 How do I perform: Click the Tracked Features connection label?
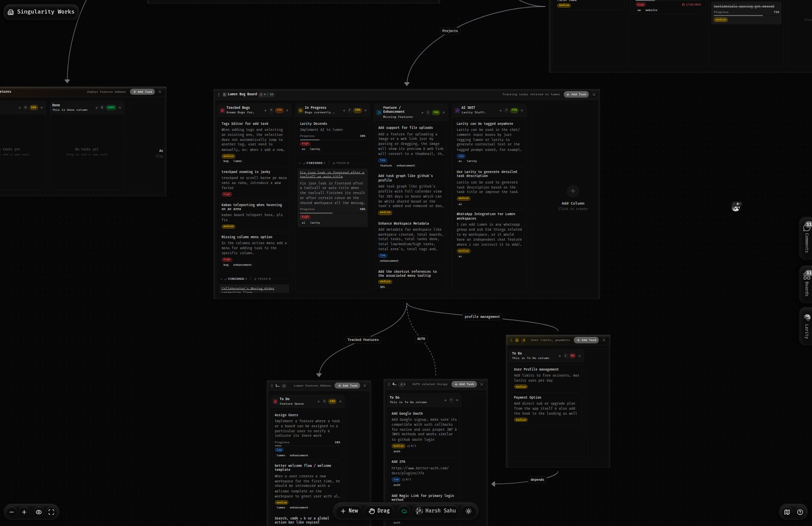tap(363, 340)
